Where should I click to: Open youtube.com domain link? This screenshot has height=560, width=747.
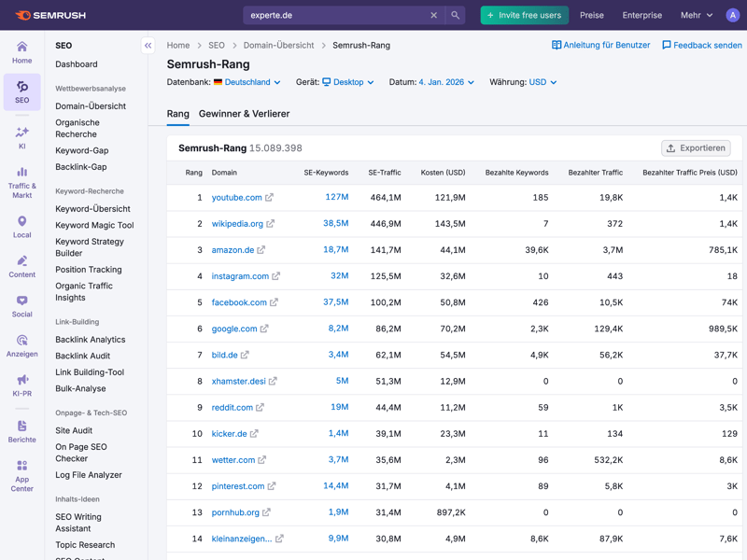236,198
